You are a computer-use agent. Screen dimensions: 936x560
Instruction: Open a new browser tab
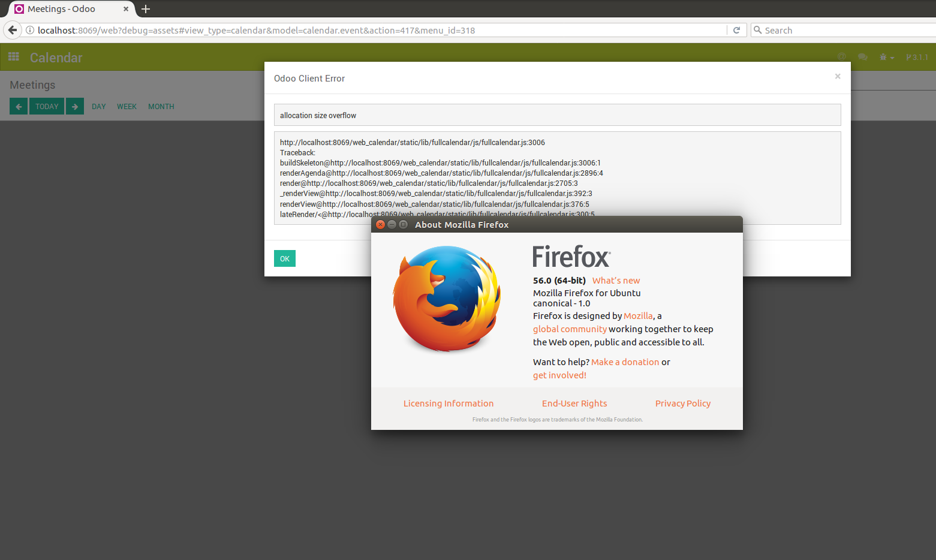pyautogui.click(x=145, y=9)
